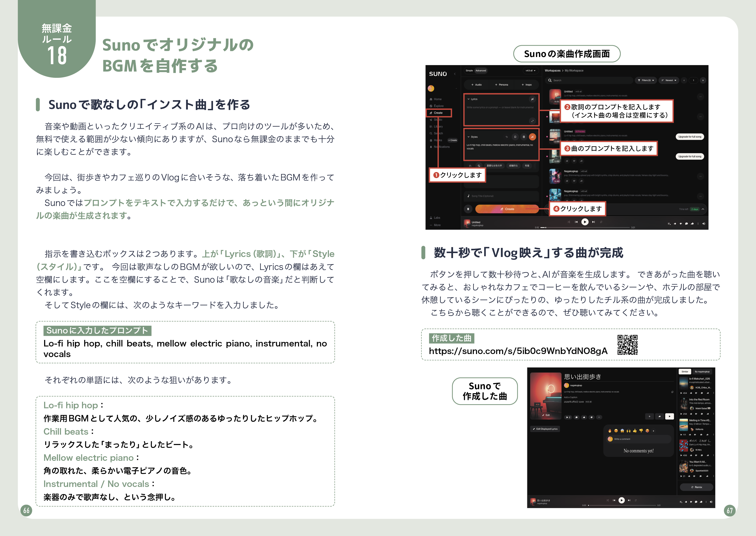Click the fire emoji reaction

pyautogui.click(x=609, y=430)
